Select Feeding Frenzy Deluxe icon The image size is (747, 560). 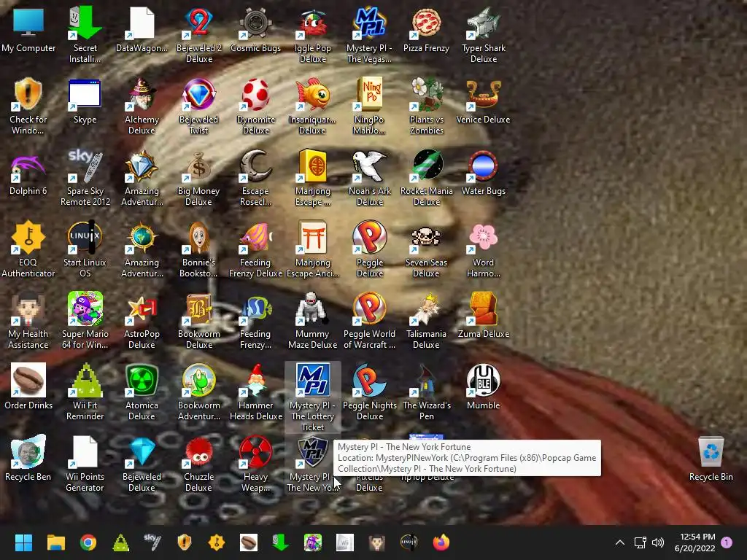coord(256,249)
